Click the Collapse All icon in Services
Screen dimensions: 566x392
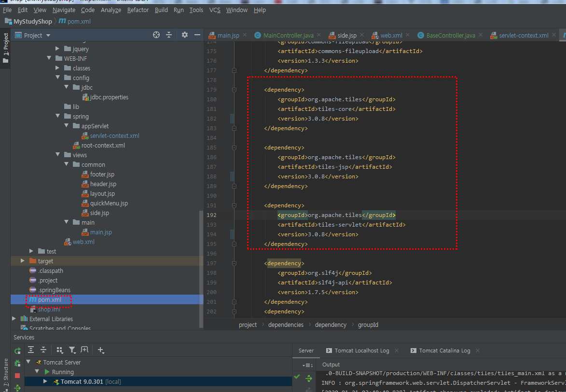pyautogui.click(x=43, y=350)
